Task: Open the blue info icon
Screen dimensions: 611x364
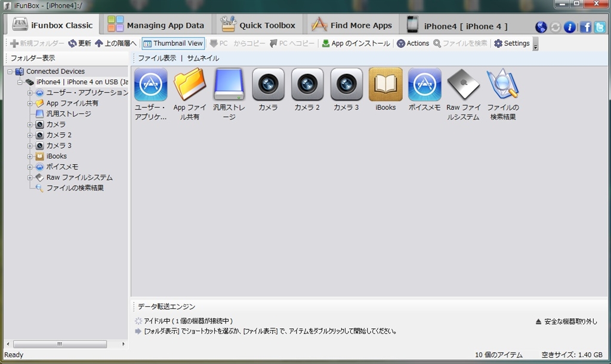Action: (570, 27)
